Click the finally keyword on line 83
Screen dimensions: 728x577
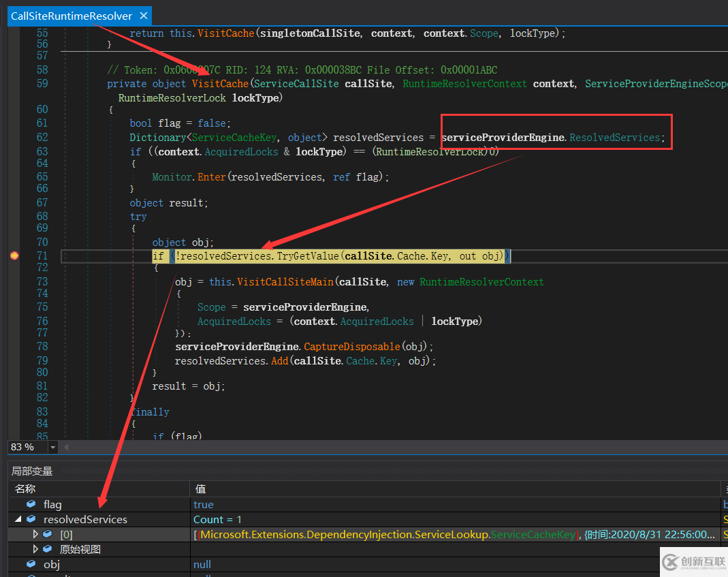pos(150,412)
